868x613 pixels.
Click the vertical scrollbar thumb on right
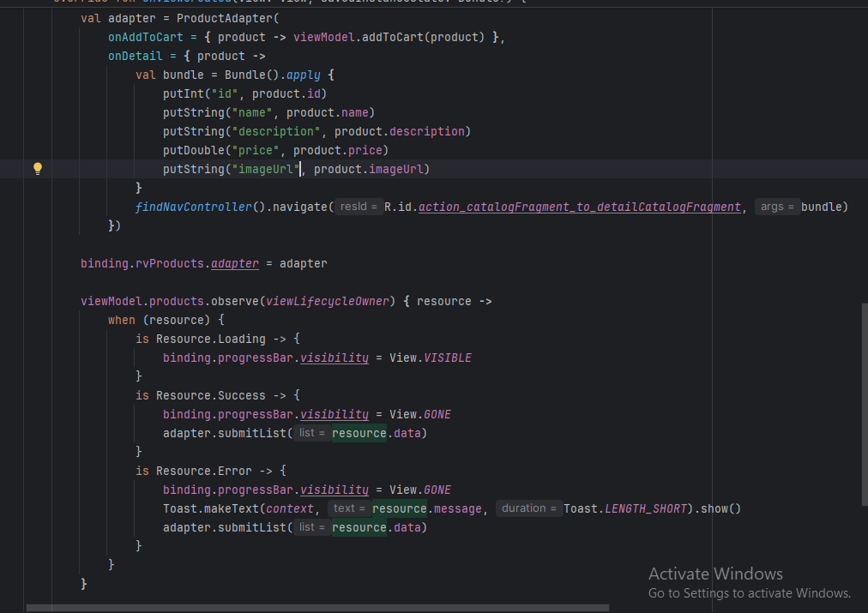tap(865, 405)
